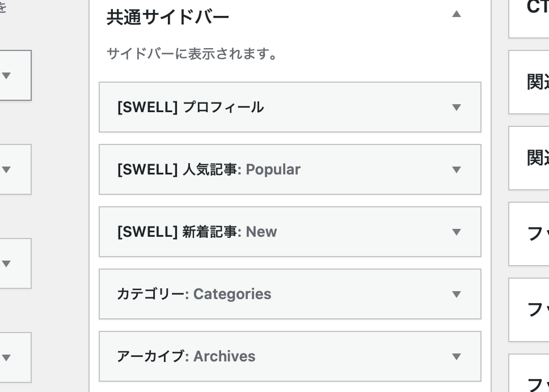Open the 人気記事: Popular widget dropdown arrow
549x392 pixels.
tap(457, 170)
